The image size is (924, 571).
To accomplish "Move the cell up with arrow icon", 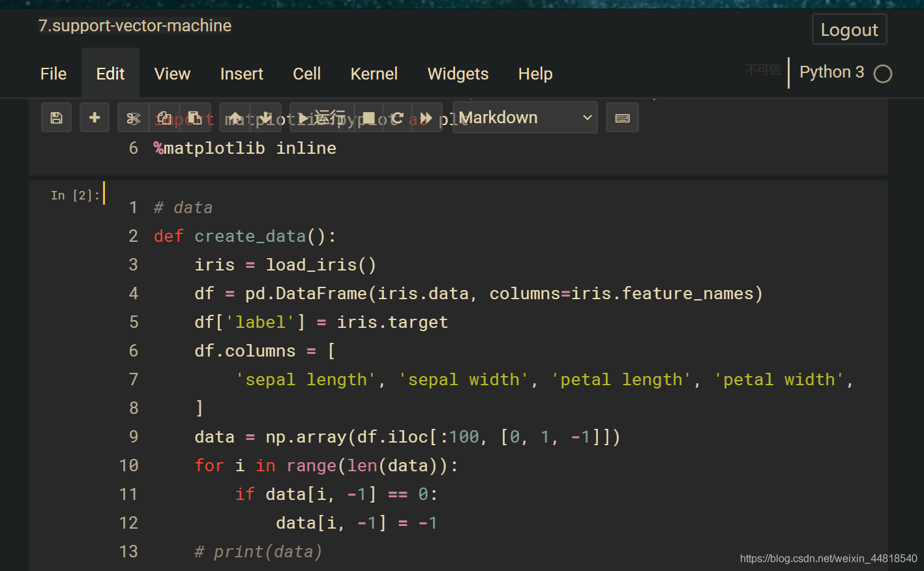I will [x=235, y=118].
